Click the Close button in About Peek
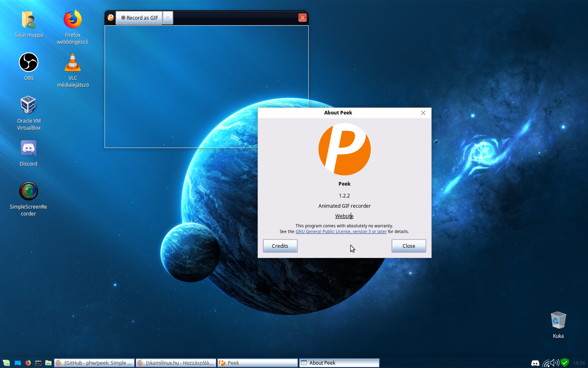Viewport: 588px width, 368px height. [409, 246]
